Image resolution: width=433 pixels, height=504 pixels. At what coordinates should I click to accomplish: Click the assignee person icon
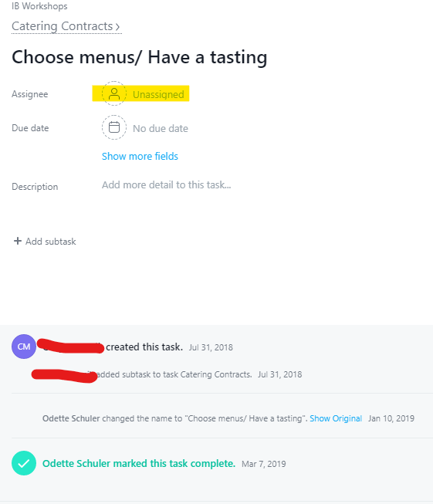pos(114,93)
